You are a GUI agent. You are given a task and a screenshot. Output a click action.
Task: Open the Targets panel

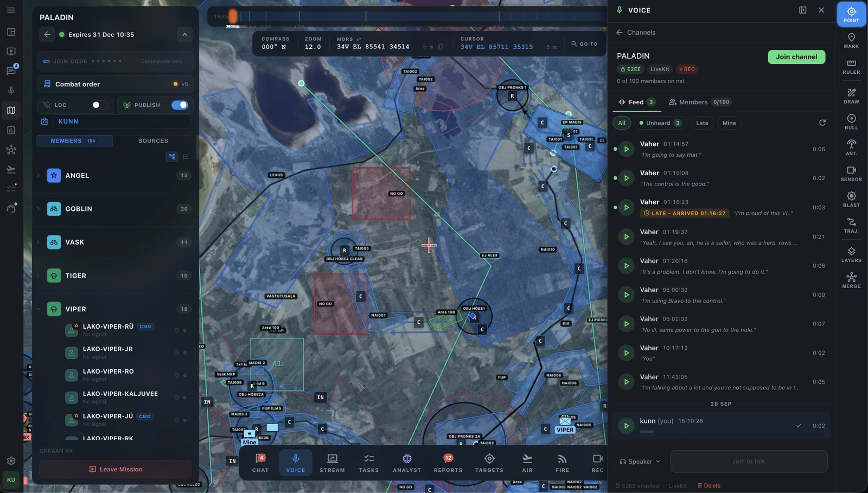click(489, 463)
